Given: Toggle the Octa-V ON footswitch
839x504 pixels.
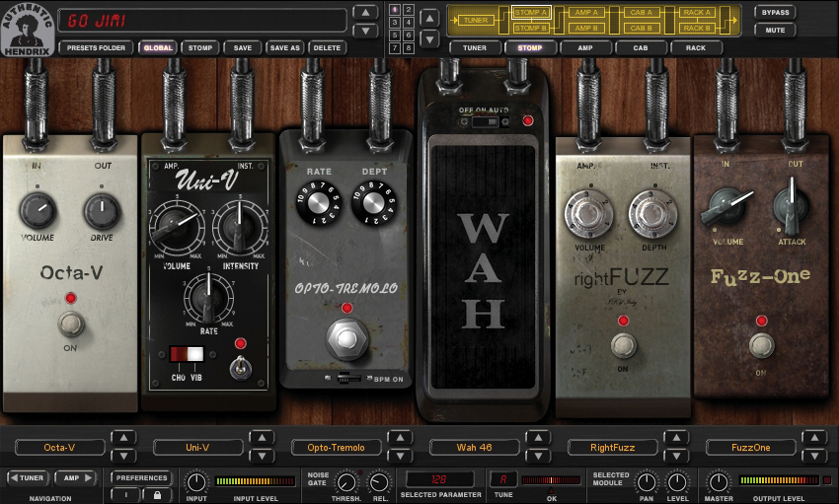Looking at the screenshot, I should pyautogui.click(x=71, y=324).
